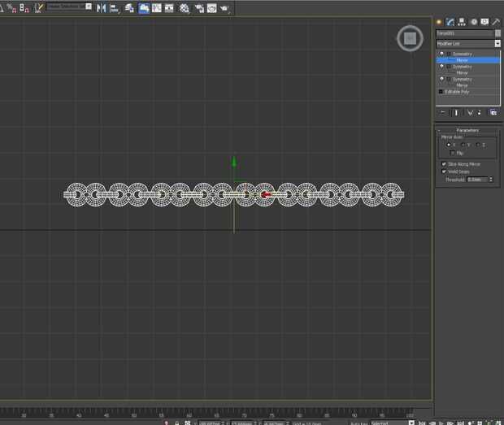Toggle visibility bulb of third Symmetry modifier
504x425 pixels.
click(441, 79)
